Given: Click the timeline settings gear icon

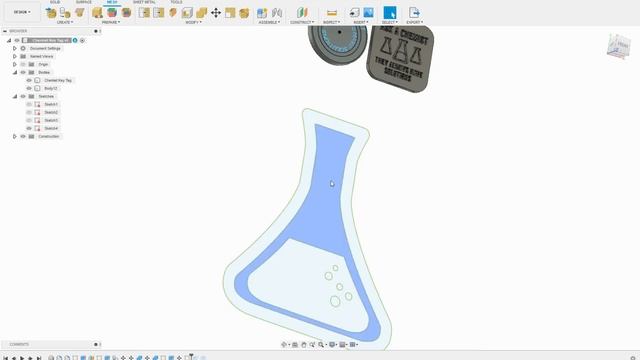Looking at the screenshot, I should pos(633,358).
